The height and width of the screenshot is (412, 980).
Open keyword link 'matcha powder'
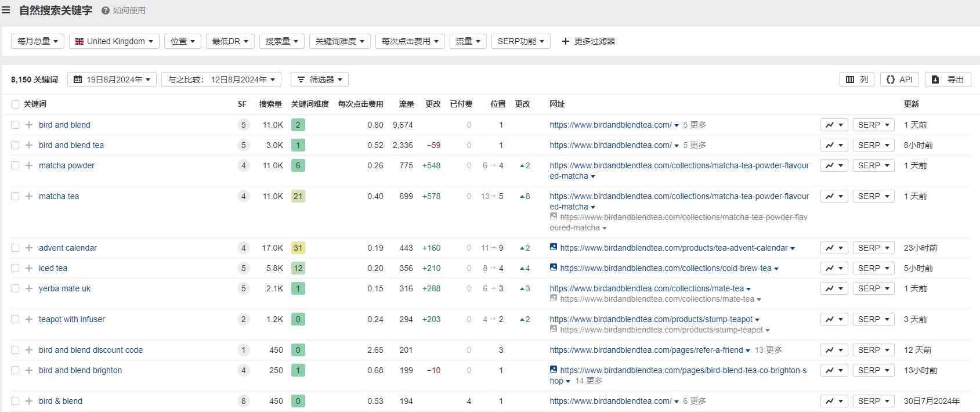click(67, 165)
